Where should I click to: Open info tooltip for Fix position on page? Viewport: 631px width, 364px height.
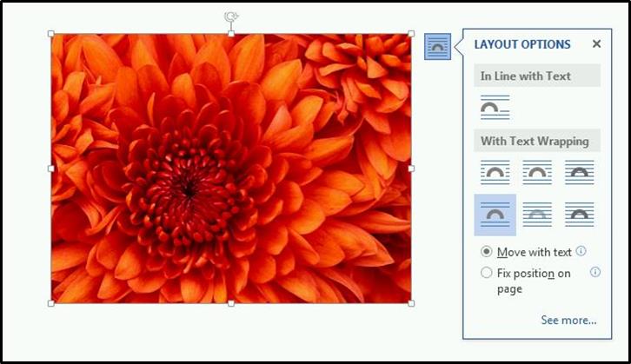tap(595, 272)
